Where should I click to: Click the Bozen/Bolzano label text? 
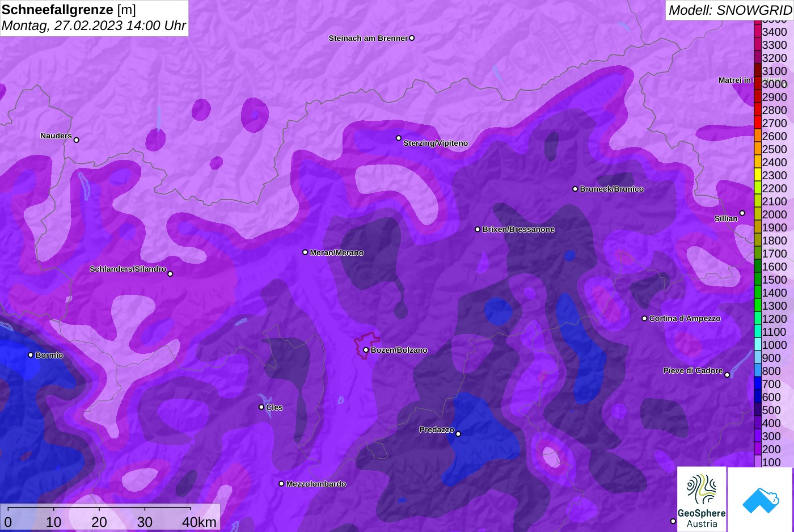point(399,350)
